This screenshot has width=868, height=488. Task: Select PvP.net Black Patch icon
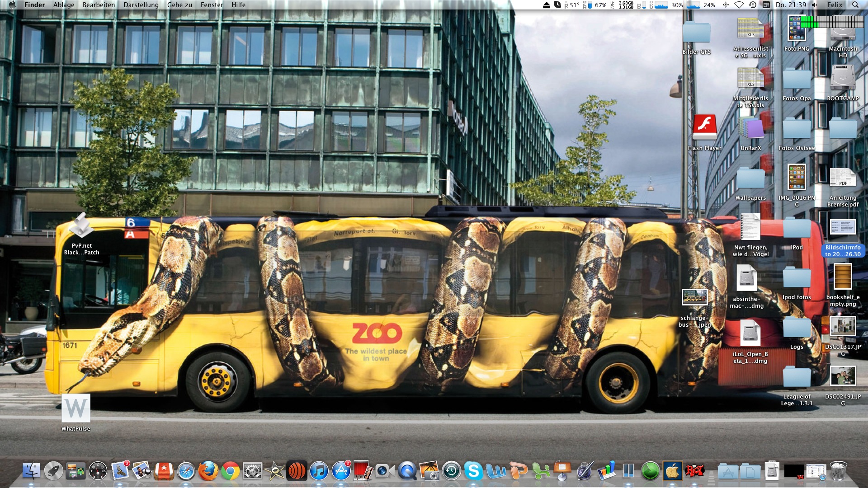pos(81,234)
